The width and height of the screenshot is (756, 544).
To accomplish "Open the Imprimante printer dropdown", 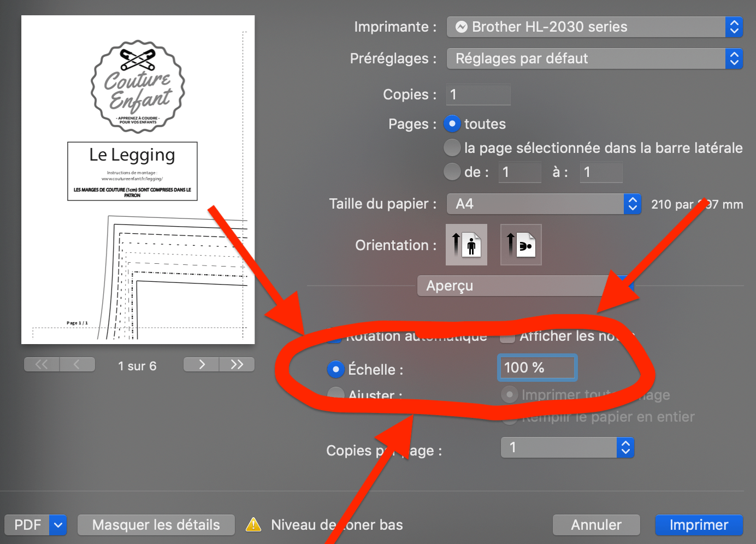I will pyautogui.click(x=594, y=27).
